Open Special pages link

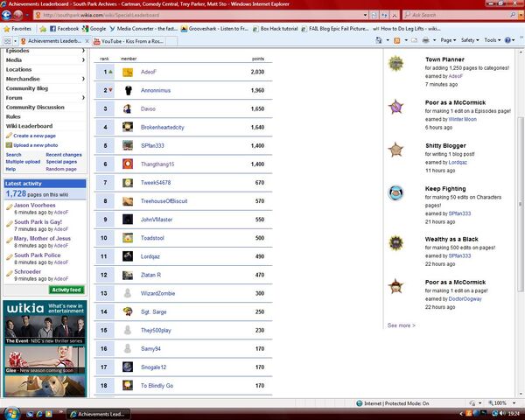point(61,162)
